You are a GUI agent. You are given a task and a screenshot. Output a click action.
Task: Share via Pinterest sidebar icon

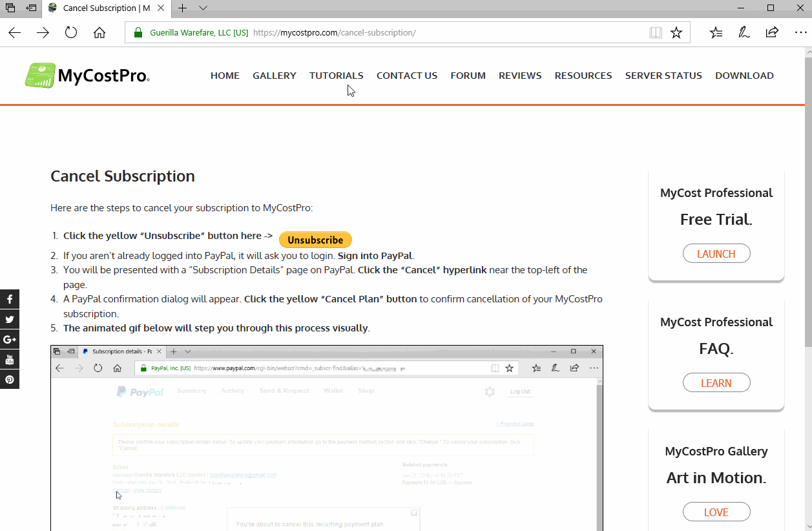tap(10, 379)
